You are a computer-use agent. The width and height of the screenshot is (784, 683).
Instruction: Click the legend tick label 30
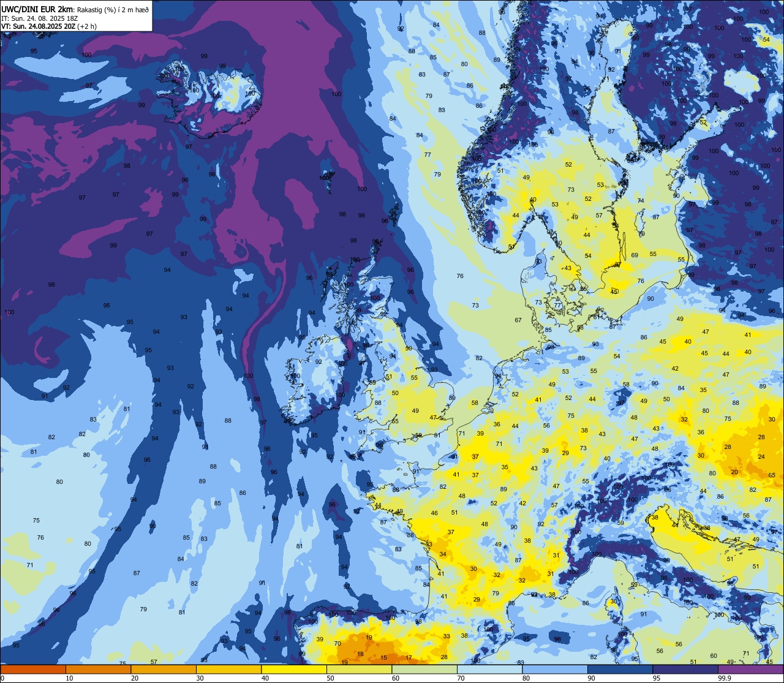[200, 678]
